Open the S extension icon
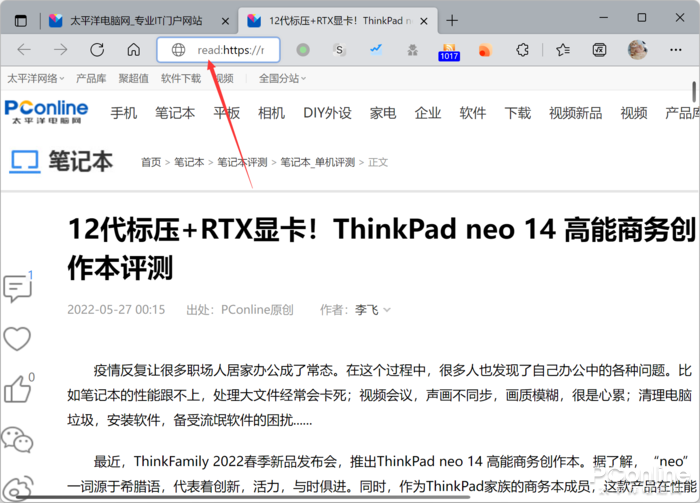Screen dimensions: 700x503 coord(340,50)
